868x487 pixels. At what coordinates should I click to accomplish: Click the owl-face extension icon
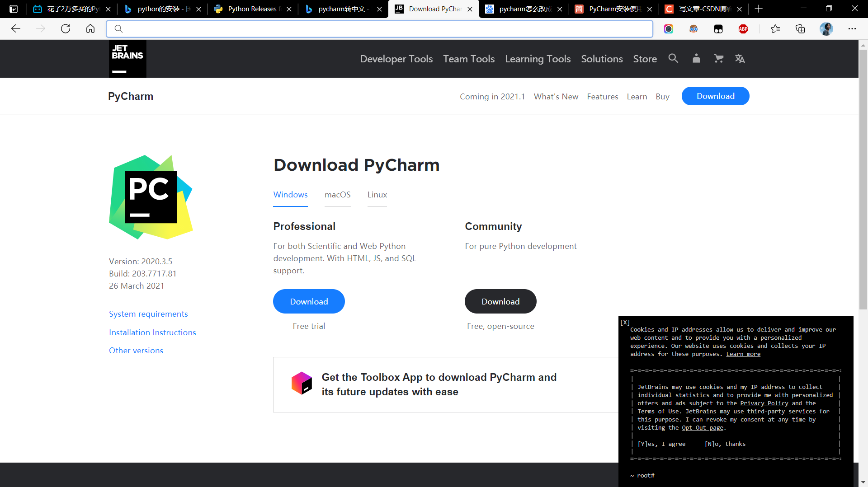[693, 29]
